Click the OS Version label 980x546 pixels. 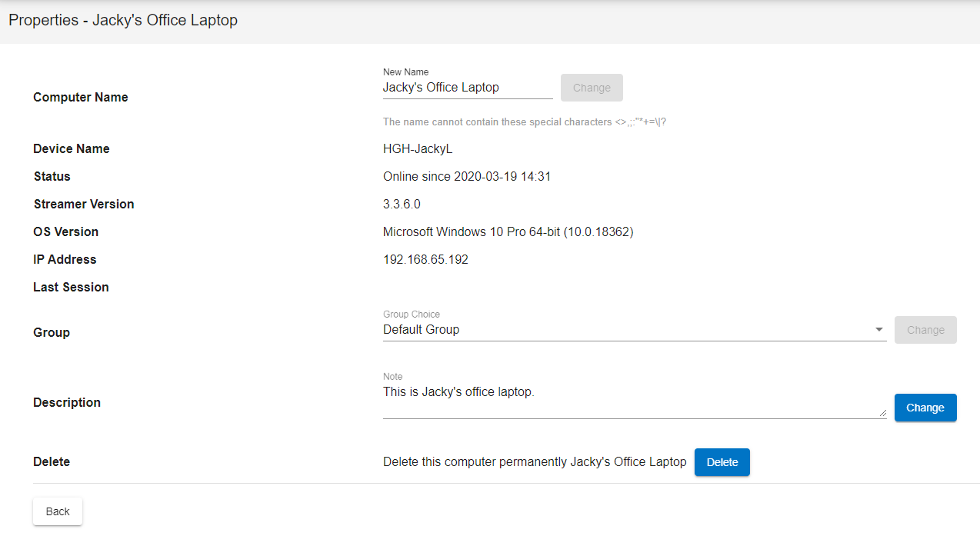[x=66, y=231]
